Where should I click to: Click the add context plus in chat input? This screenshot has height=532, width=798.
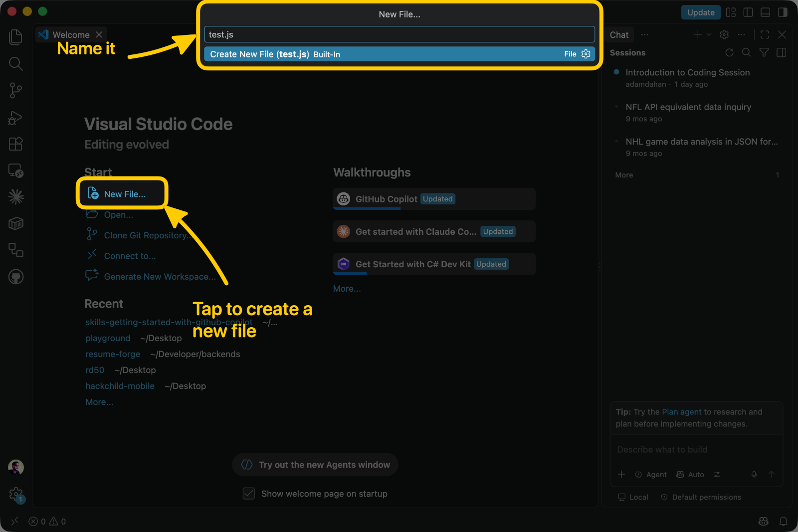pos(621,475)
